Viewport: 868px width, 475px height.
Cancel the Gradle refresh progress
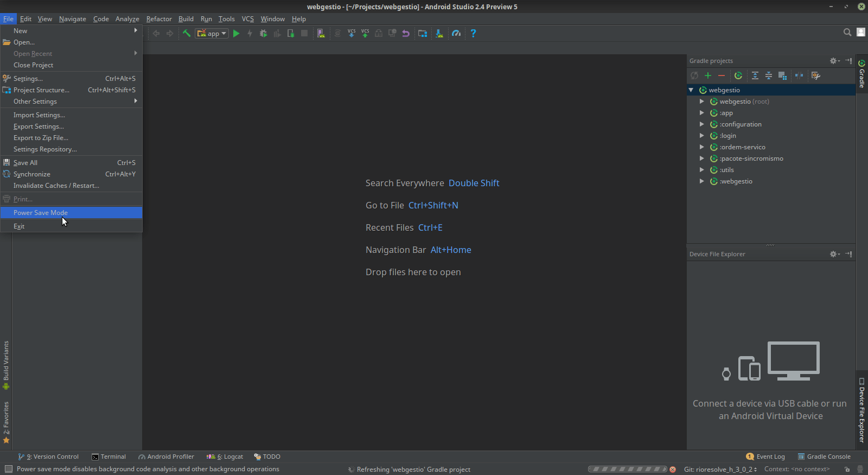pos(673,470)
